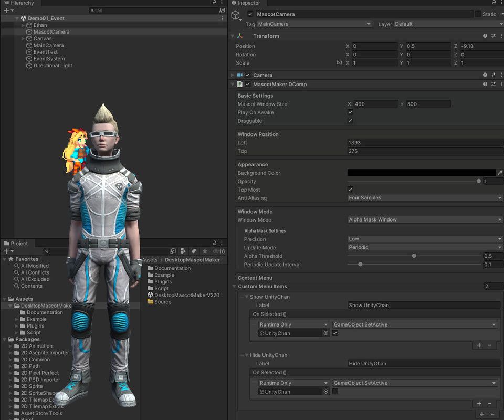Disable the Top Most checkbox
The image size is (504, 420).
350,190
